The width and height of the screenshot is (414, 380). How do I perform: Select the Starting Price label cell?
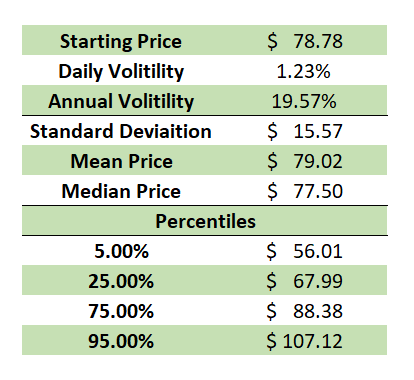click(x=121, y=41)
